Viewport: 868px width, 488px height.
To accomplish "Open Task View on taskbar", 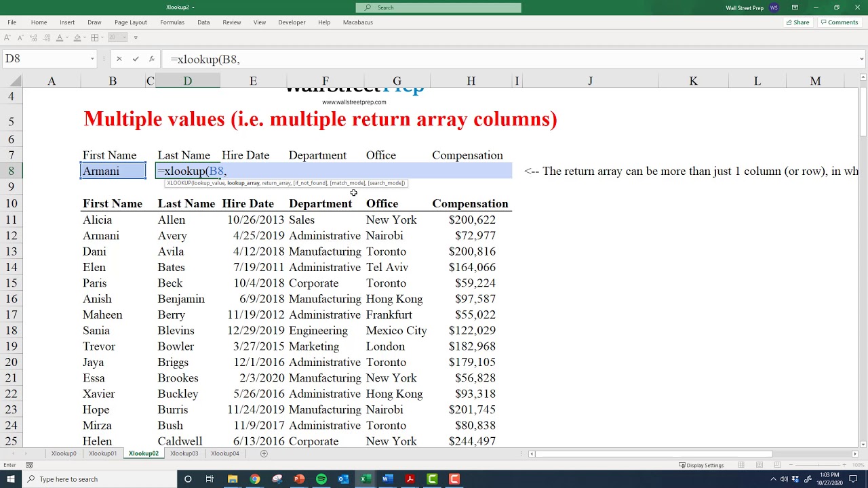I will (210, 479).
